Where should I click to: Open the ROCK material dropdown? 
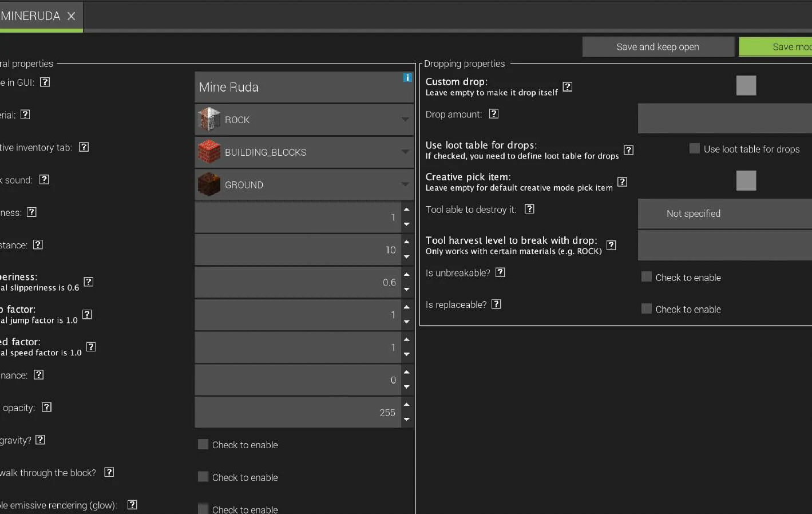(x=304, y=120)
